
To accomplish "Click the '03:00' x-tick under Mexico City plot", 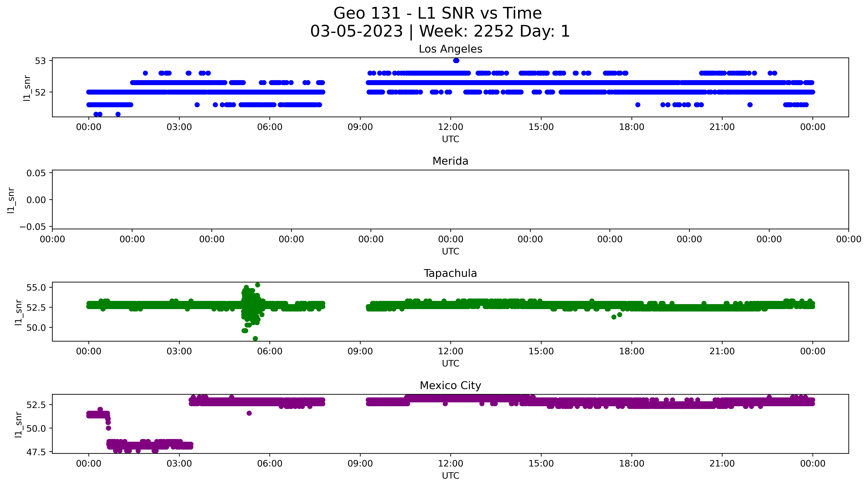I will pyautogui.click(x=179, y=464).
